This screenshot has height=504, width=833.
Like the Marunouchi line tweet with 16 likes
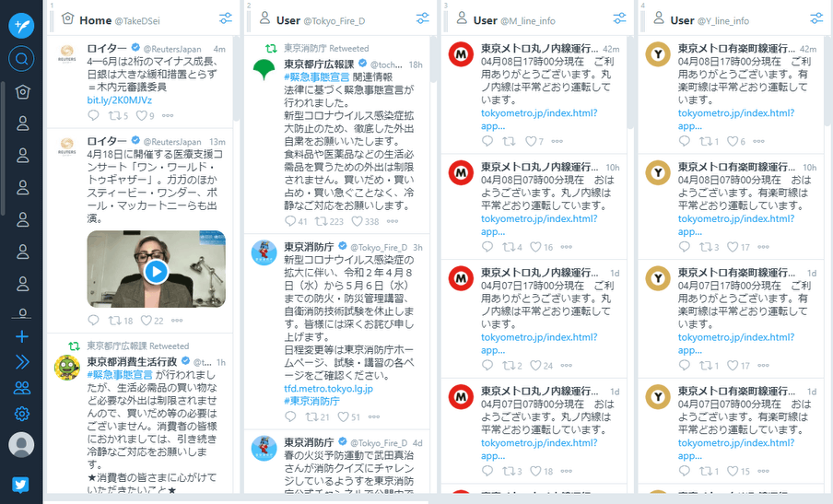click(x=541, y=247)
